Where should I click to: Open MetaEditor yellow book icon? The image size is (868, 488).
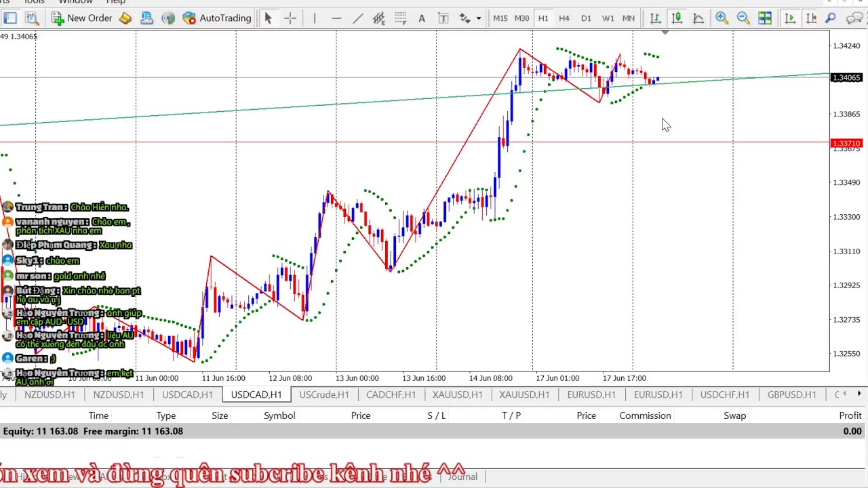[125, 18]
